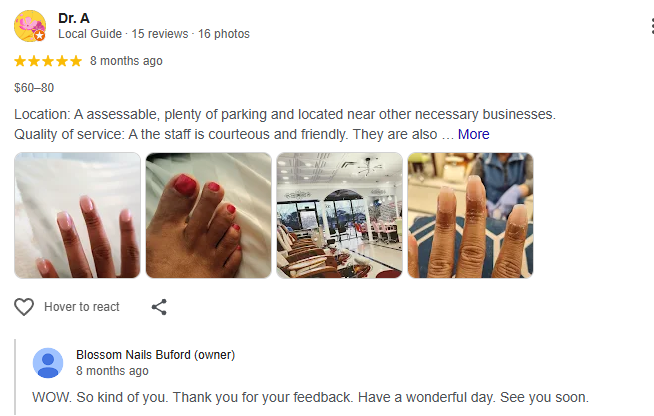This screenshot has height=416, width=654.
Task: Click Dr. A's profile avatar
Action: tap(30, 25)
